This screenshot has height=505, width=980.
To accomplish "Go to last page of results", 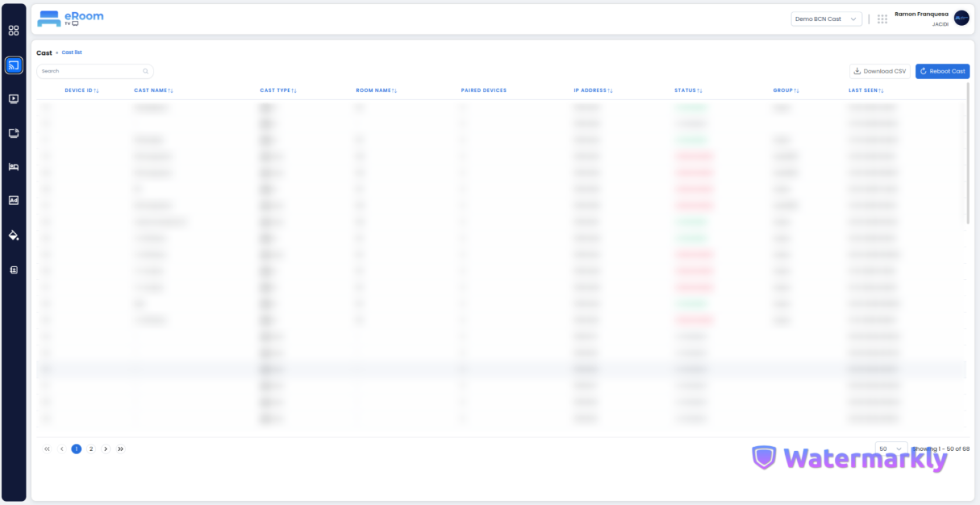I will pyautogui.click(x=120, y=449).
